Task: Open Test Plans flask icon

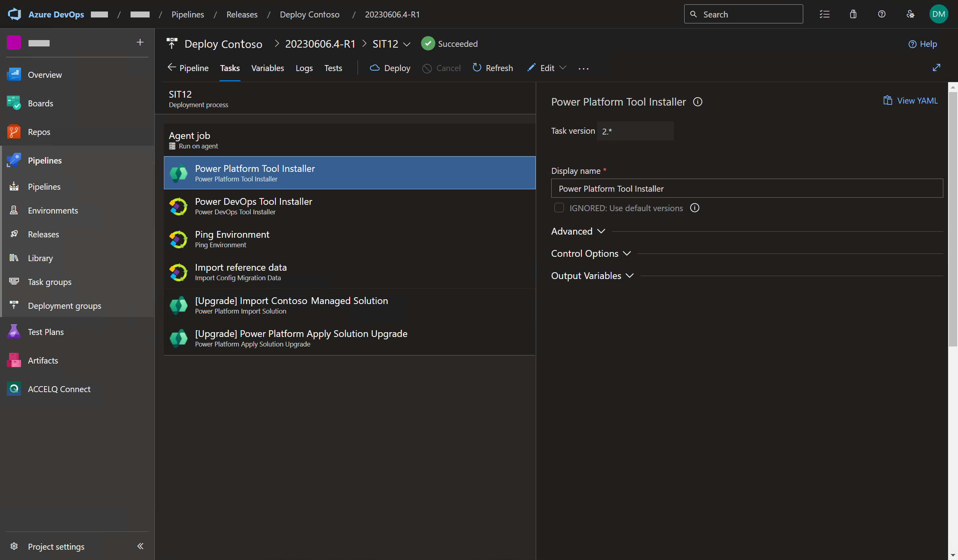Action: click(x=14, y=332)
